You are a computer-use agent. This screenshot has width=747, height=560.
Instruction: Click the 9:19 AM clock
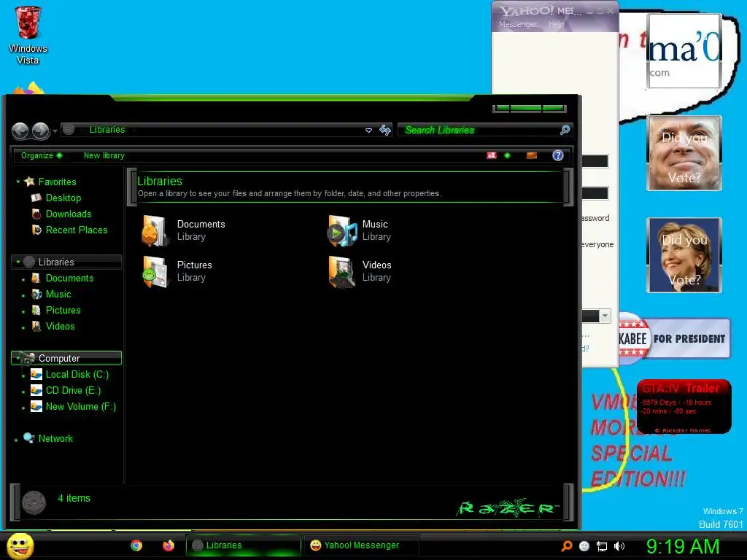pyautogui.click(x=683, y=546)
